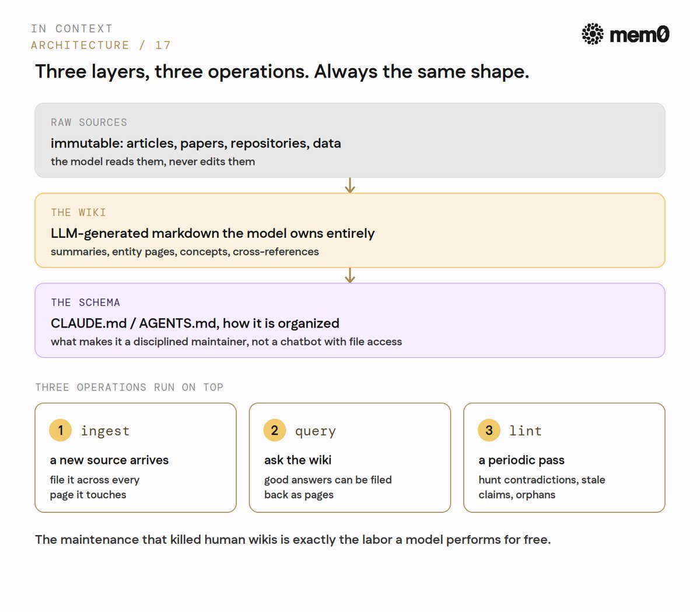The height and width of the screenshot is (612, 700).
Task: Select the purple The Schema layer box
Action: (350, 321)
